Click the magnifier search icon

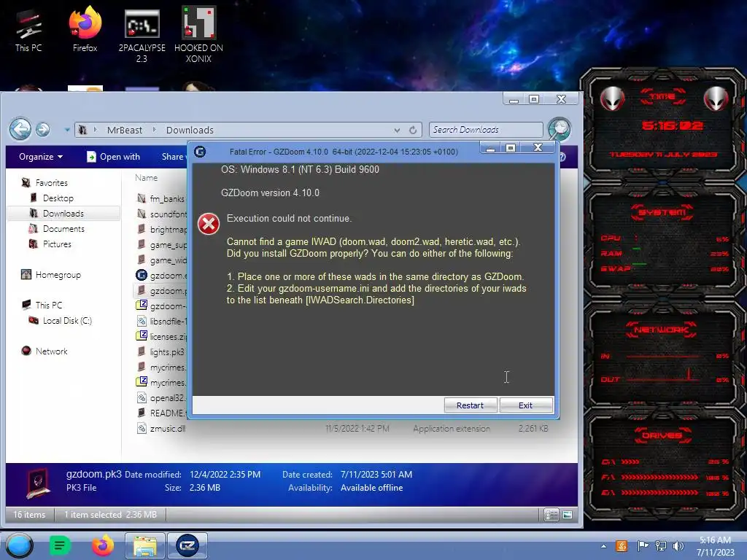560,129
